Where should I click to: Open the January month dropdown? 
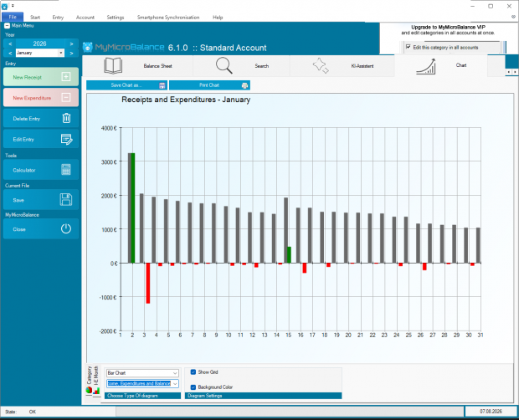tap(61, 53)
